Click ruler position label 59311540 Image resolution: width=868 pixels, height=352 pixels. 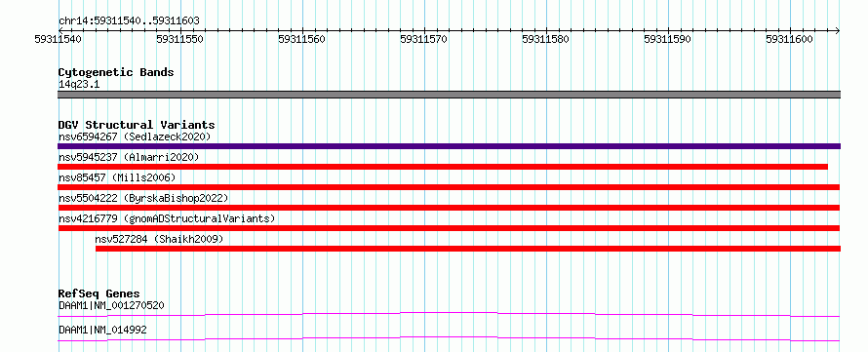(x=58, y=39)
